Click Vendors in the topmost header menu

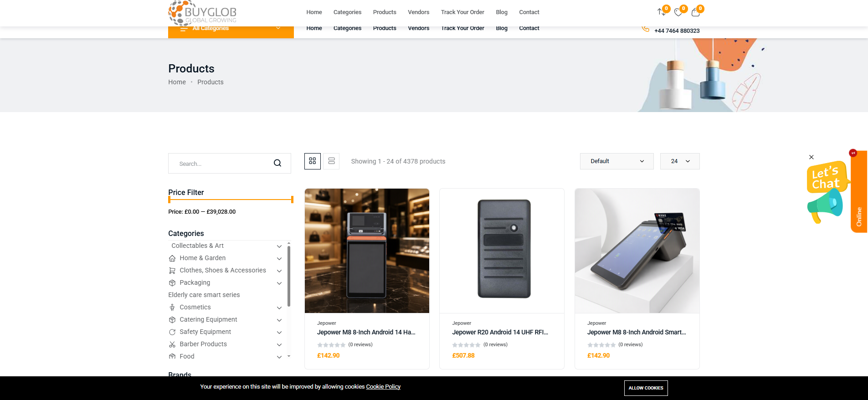(419, 12)
